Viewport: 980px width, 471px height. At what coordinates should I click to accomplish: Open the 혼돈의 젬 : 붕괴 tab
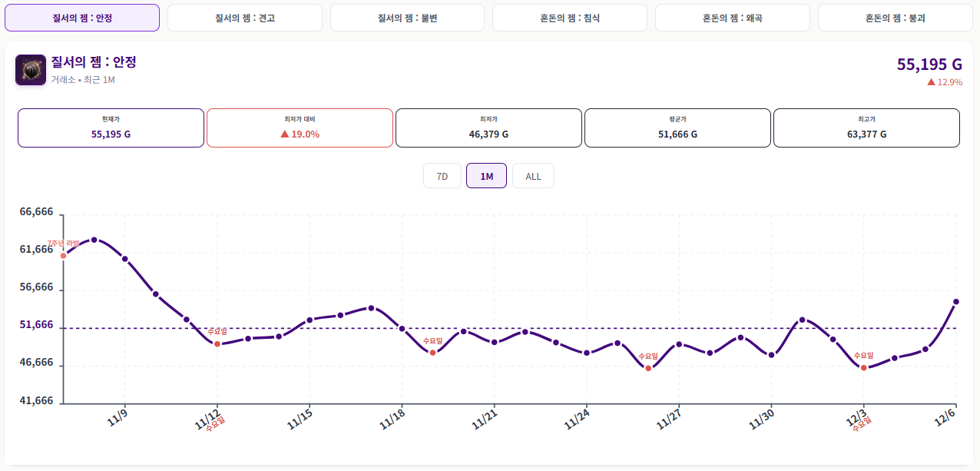(x=895, y=18)
